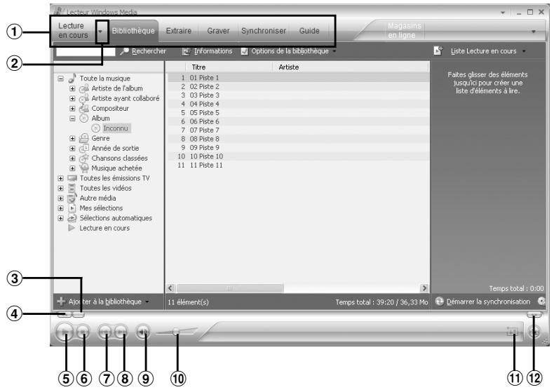Click the Toute la musique note icon
Screen dimensions: 554x392
click(x=72, y=78)
